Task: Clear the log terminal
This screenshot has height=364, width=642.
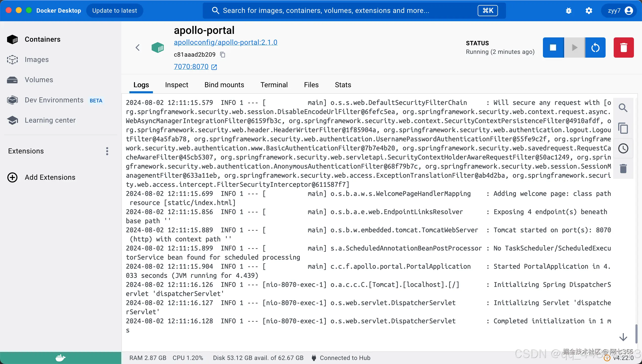Action: pyautogui.click(x=623, y=169)
